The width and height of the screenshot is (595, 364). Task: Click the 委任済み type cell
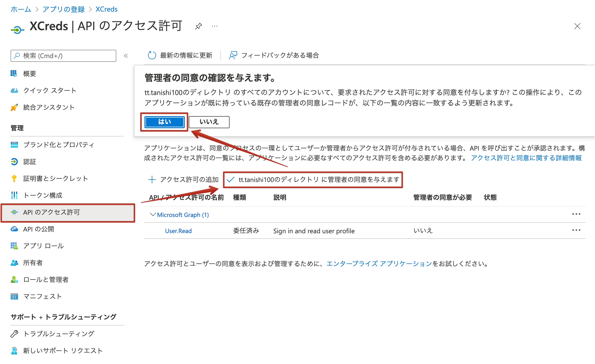[x=246, y=231]
